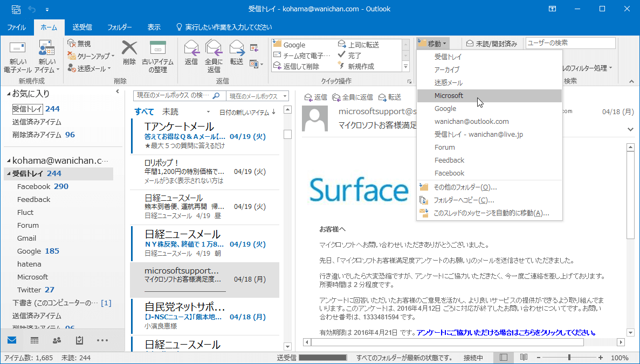Select Microsoft in the Move menu
The width and height of the screenshot is (640, 364).
click(x=449, y=96)
